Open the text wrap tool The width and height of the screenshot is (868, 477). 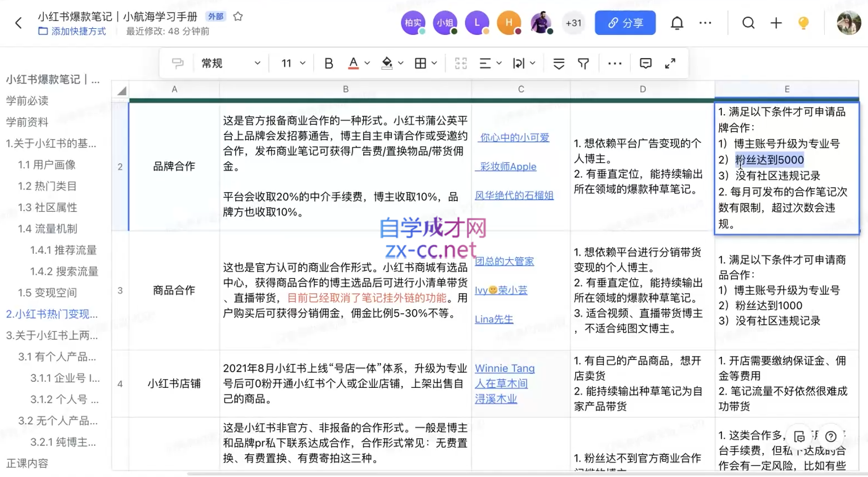pos(519,63)
